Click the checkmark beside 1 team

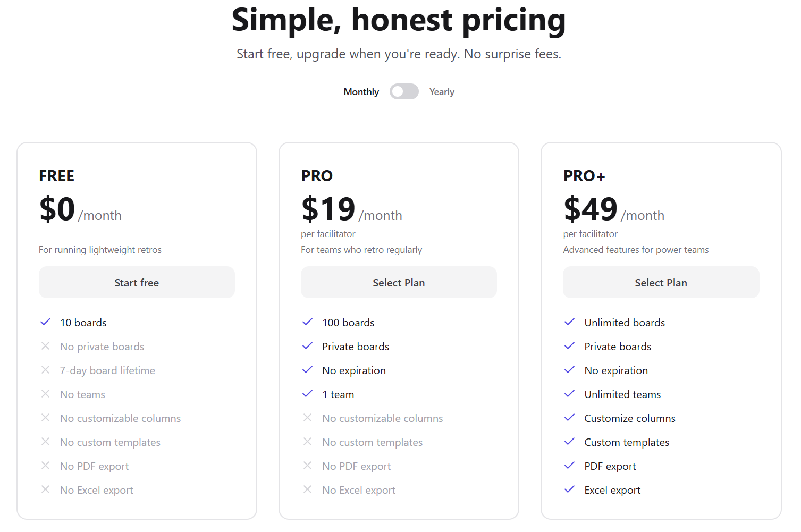click(x=308, y=394)
